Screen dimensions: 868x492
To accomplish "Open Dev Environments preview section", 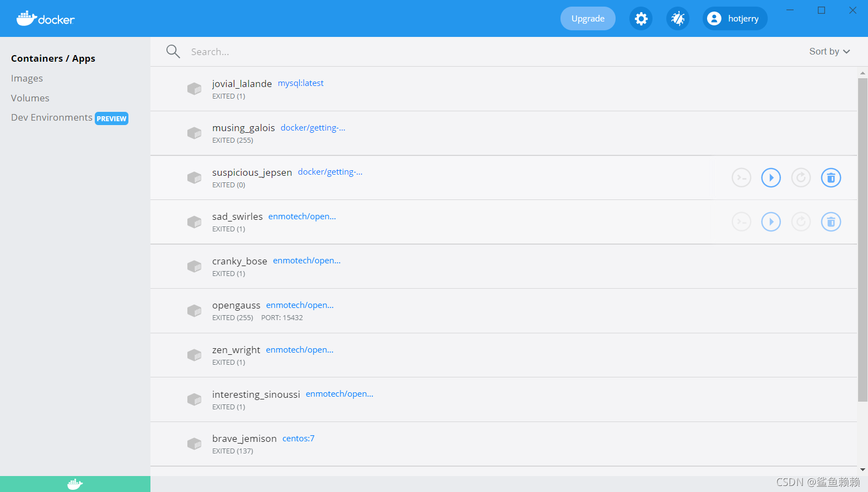I will [52, 117].
